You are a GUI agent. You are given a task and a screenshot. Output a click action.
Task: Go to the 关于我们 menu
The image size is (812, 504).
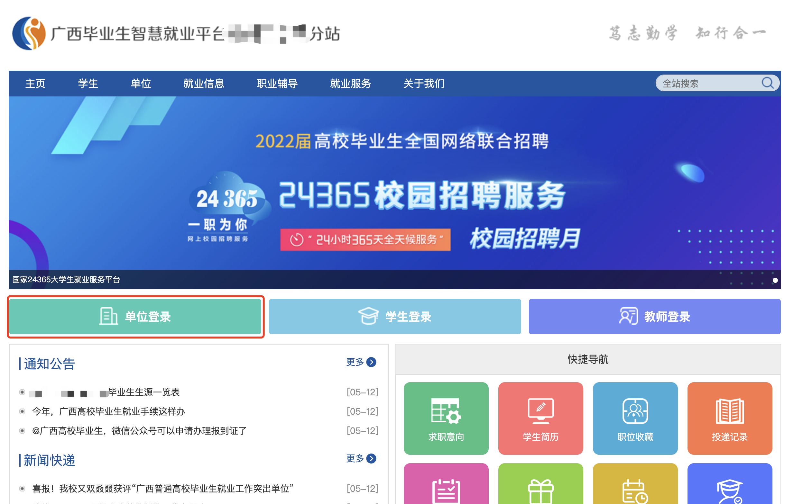point(424,83)
